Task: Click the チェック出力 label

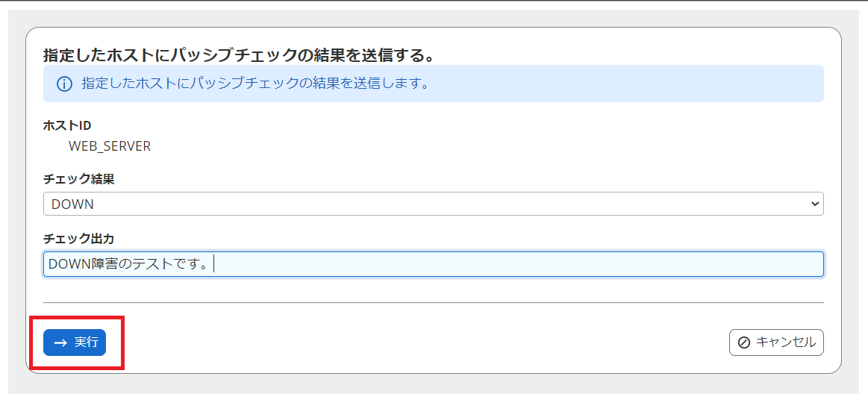Action: 78,239
